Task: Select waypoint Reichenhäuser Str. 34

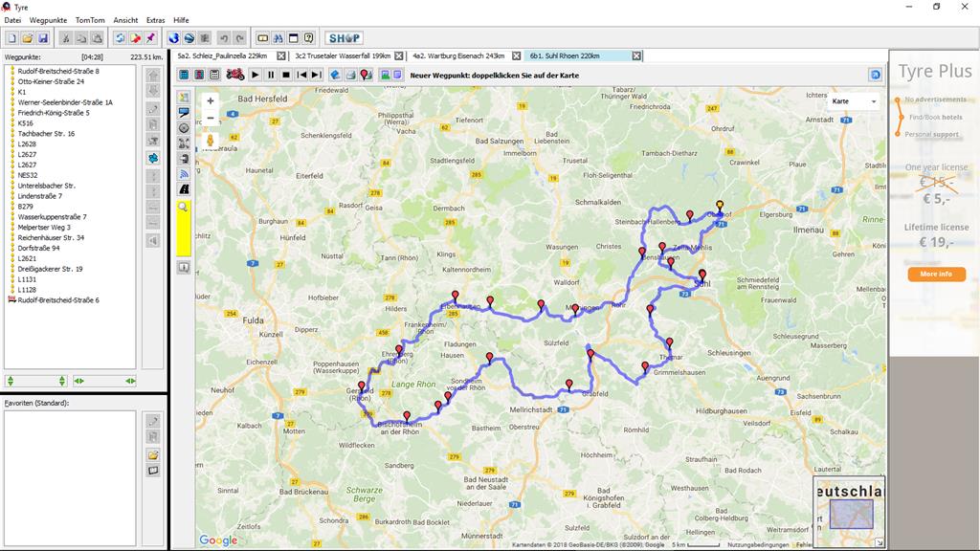Action: 51,237
